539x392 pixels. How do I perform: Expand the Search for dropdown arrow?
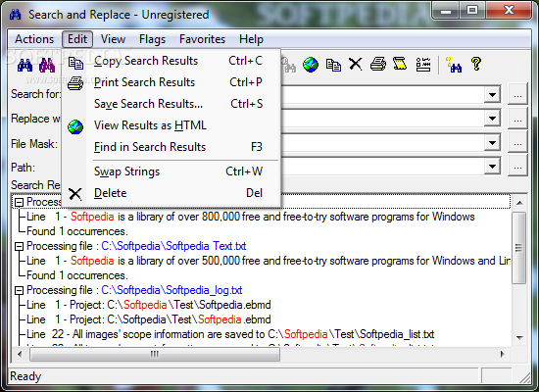click(x=492, y=94)
